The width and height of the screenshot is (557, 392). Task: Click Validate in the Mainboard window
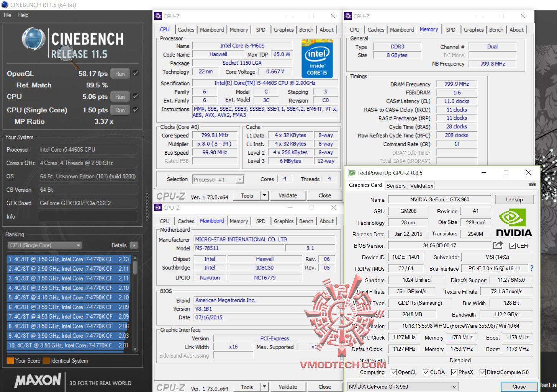(288, 387)
